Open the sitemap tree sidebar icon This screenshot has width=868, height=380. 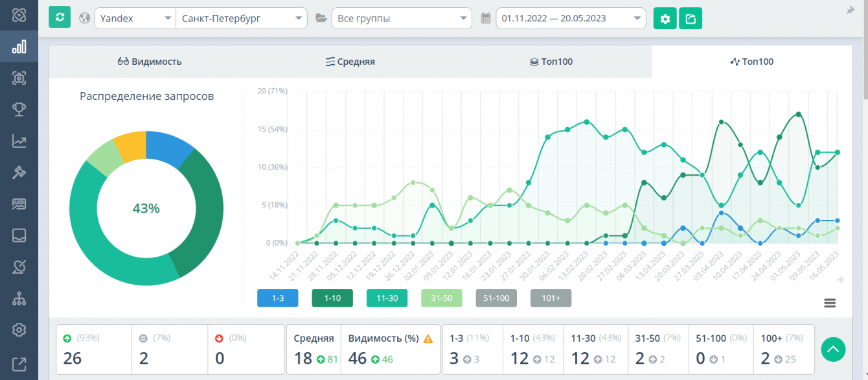19,298
